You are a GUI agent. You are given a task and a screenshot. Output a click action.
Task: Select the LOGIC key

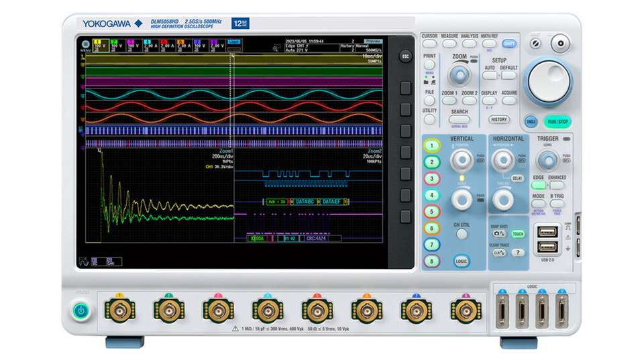pos(462,261)
